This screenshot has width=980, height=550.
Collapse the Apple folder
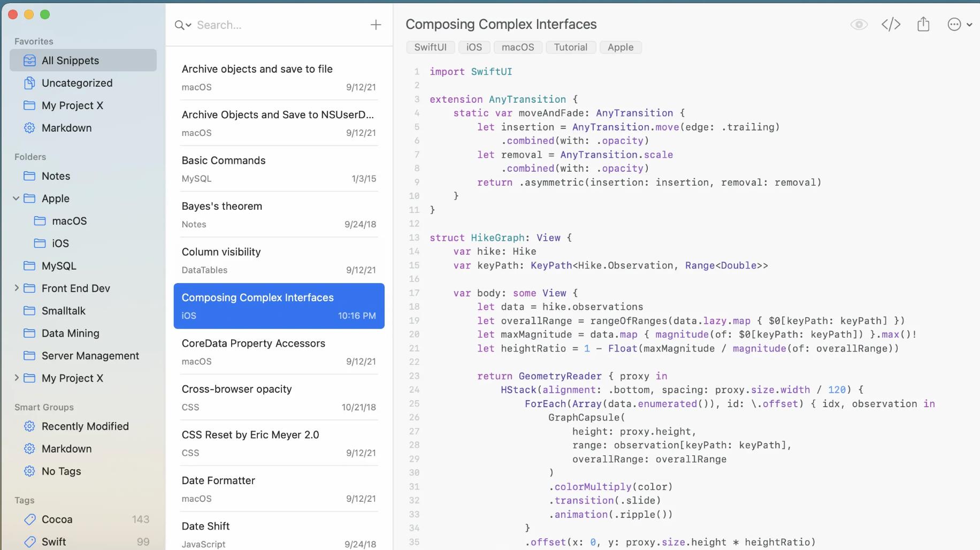tap(16, 198)
